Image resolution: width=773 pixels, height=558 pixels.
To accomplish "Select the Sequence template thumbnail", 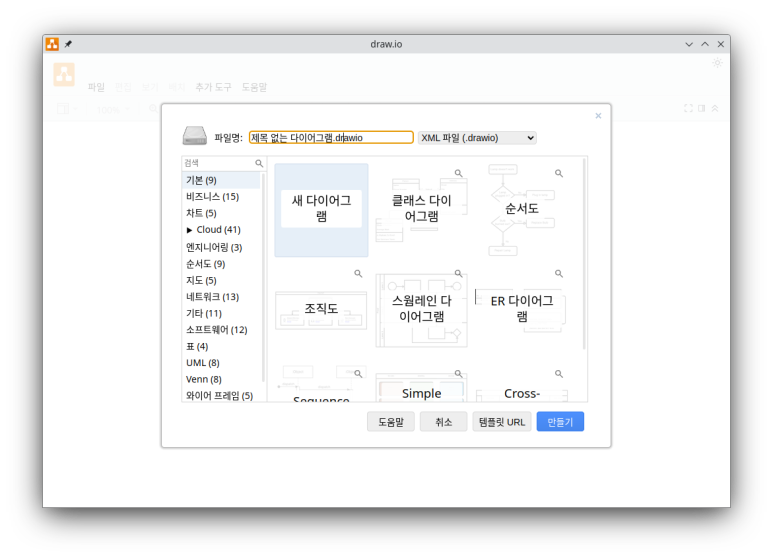I will 321,384.
